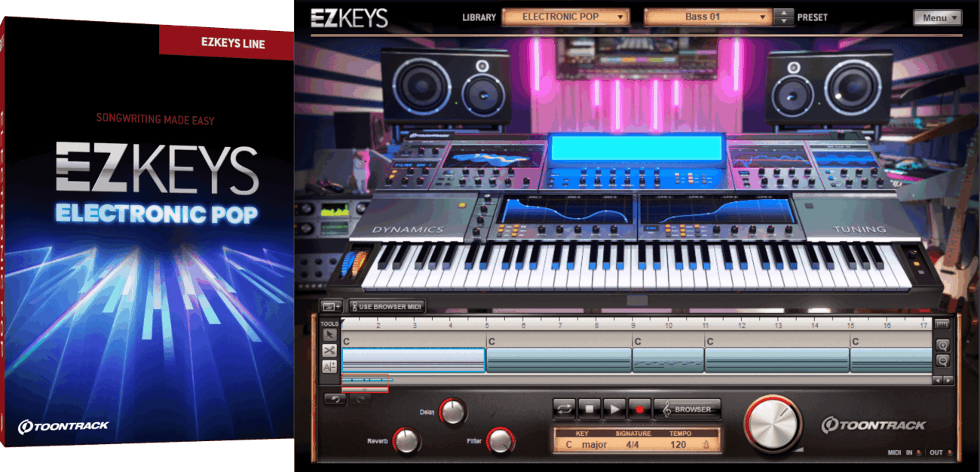Select the chord text edit tool
980x472 pixels.
[329, 366]
